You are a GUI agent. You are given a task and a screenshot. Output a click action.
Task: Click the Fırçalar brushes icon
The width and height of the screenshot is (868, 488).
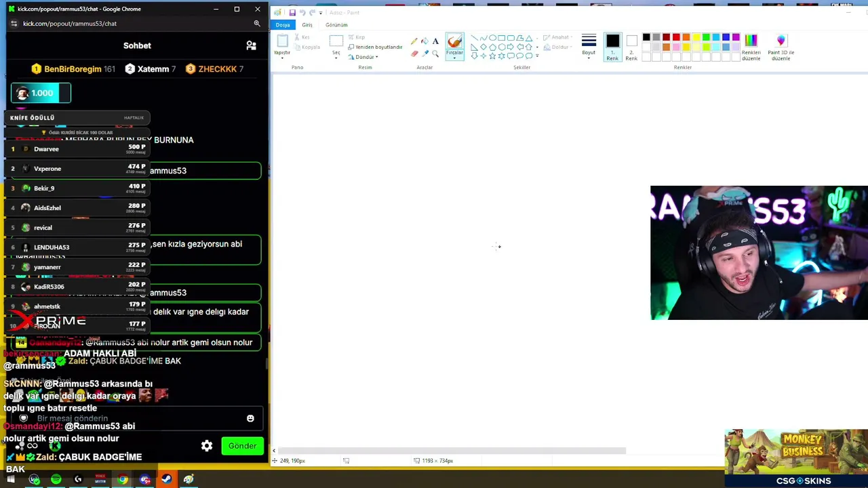[x=454, y=41]
